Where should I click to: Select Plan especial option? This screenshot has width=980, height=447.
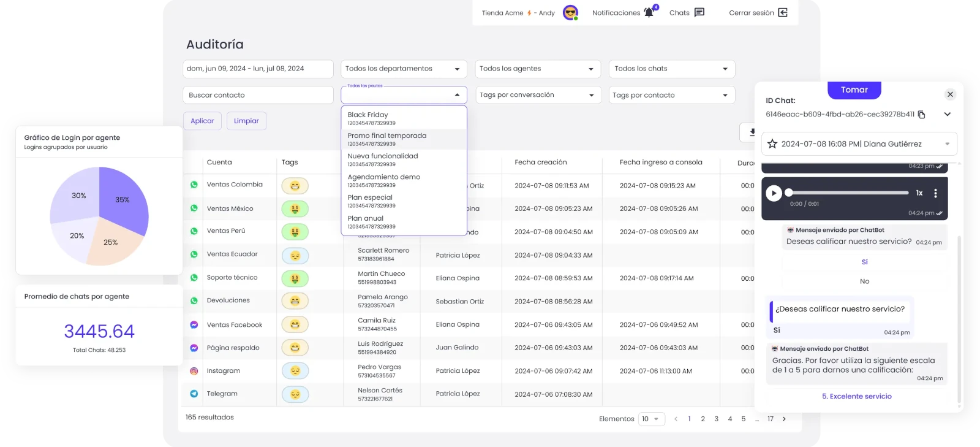click(404, 201)
